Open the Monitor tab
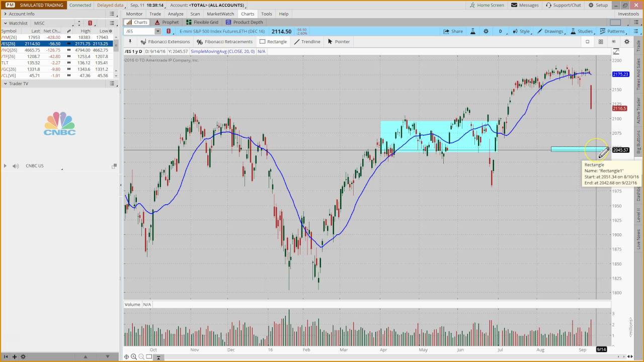The image size is (644, 362). (x=134, y=14)
